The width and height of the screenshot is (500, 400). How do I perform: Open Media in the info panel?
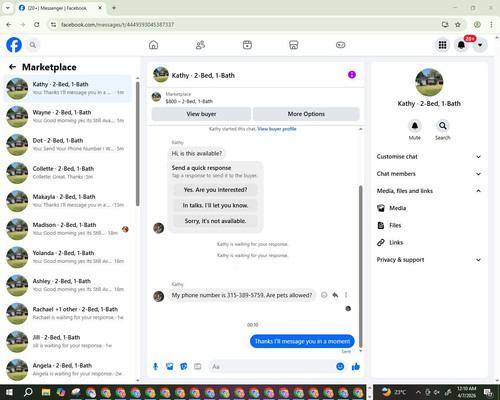pos(429,208)
